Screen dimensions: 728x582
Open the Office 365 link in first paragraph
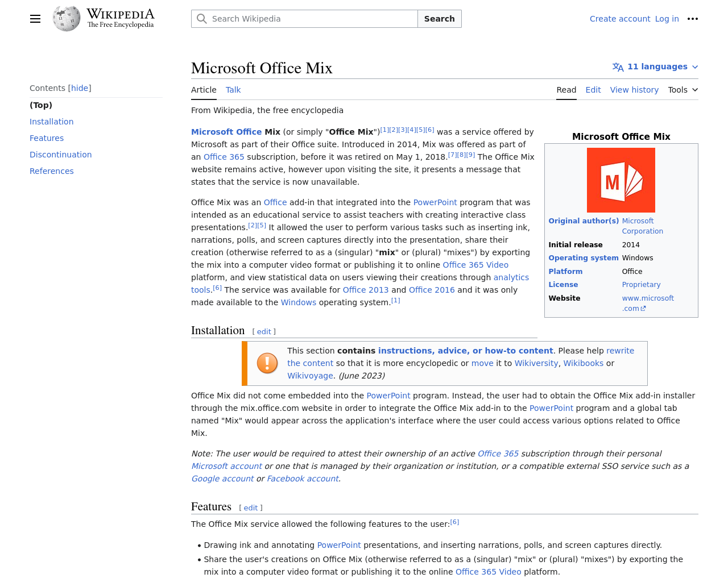tap(224, 157)
